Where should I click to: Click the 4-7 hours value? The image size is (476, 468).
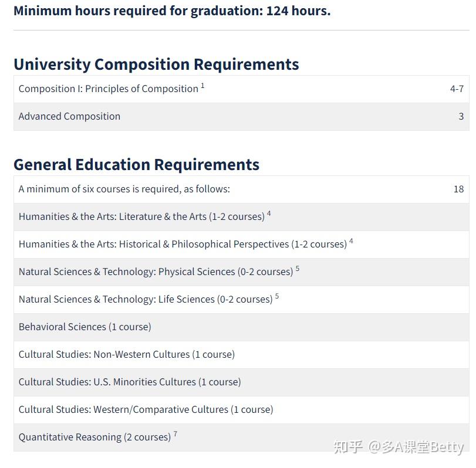457,89
